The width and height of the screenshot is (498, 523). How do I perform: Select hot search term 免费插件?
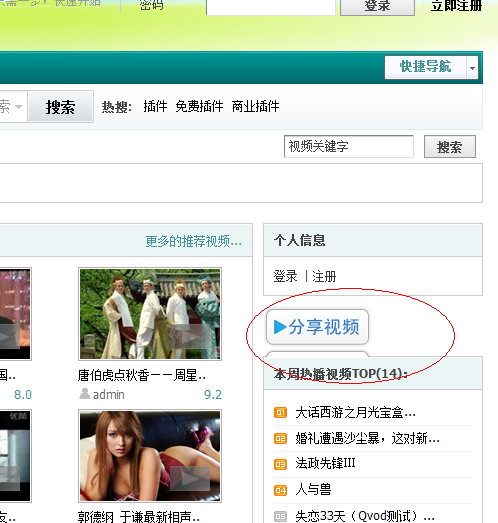(x=199, y=107)
